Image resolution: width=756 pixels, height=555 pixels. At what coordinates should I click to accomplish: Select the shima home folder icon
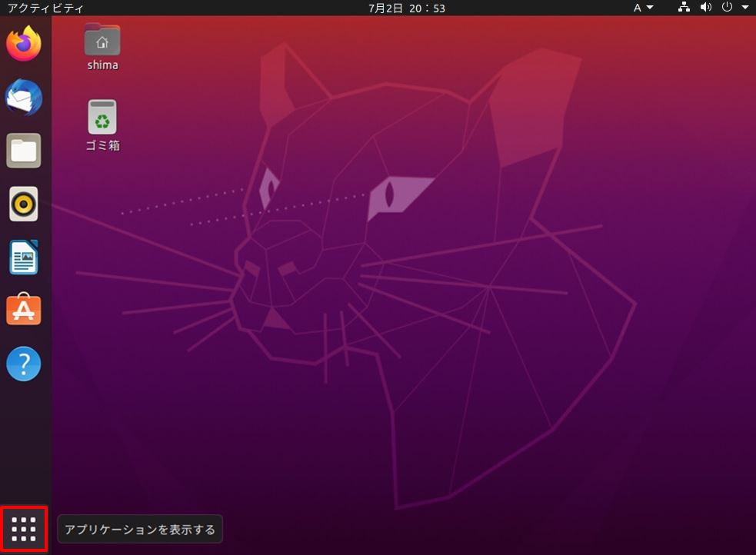pos(102,39)
